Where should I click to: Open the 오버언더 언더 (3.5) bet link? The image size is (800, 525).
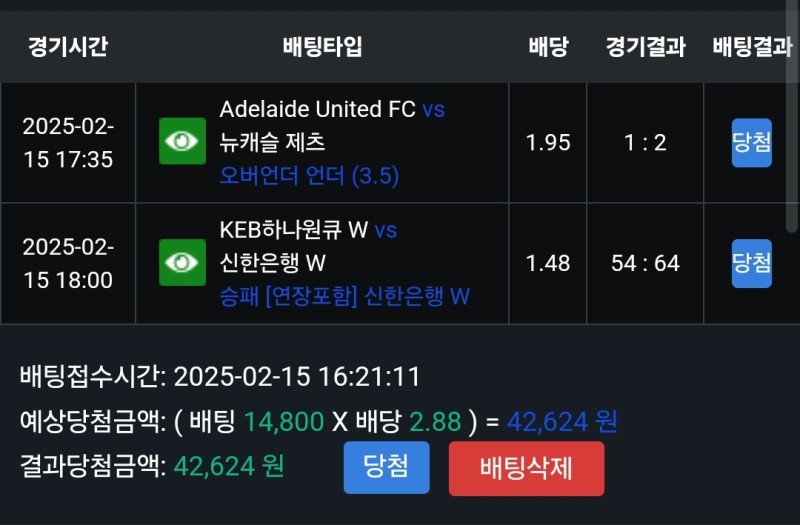(309, 176)
